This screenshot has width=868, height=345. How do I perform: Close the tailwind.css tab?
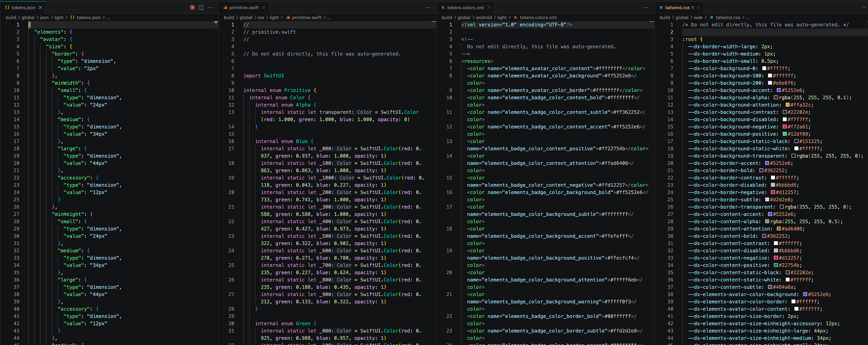tap(698, 7)
